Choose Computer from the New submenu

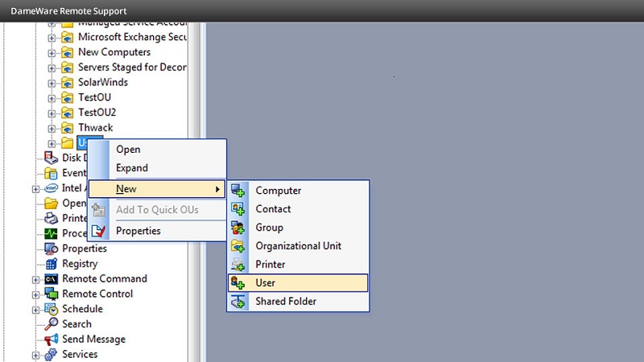pyautogui.click(x=298, y=191)
